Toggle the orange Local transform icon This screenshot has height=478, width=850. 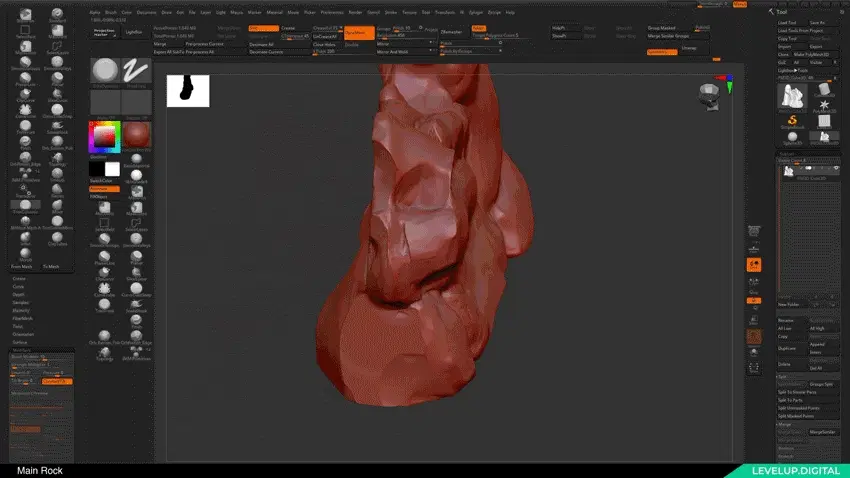click(x=754, y=264)
